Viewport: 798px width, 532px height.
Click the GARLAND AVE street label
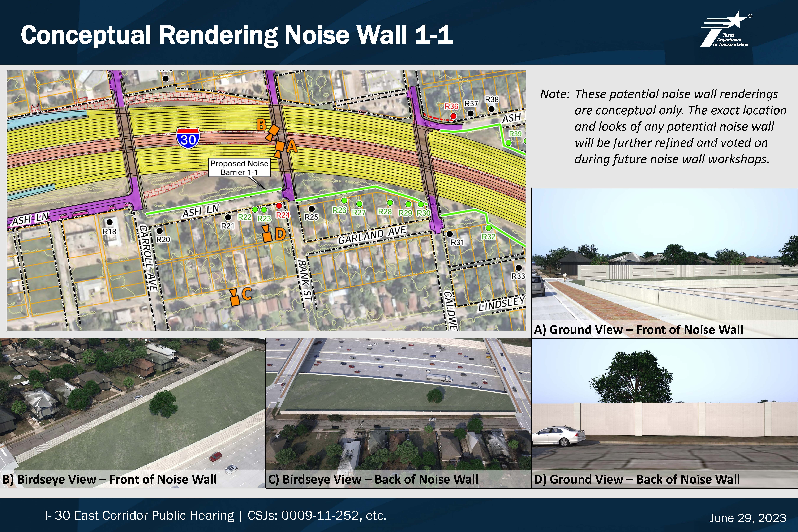pyautogui.click(x=372, y=235)
